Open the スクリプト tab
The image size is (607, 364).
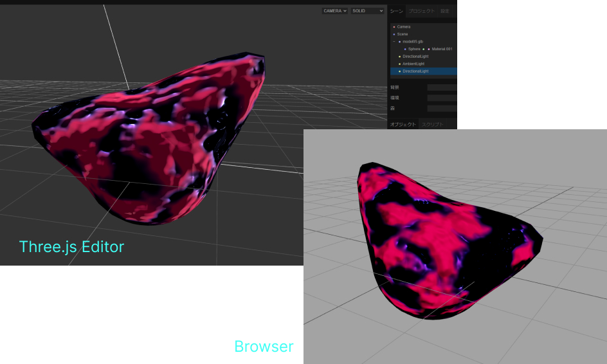(433, 124)
